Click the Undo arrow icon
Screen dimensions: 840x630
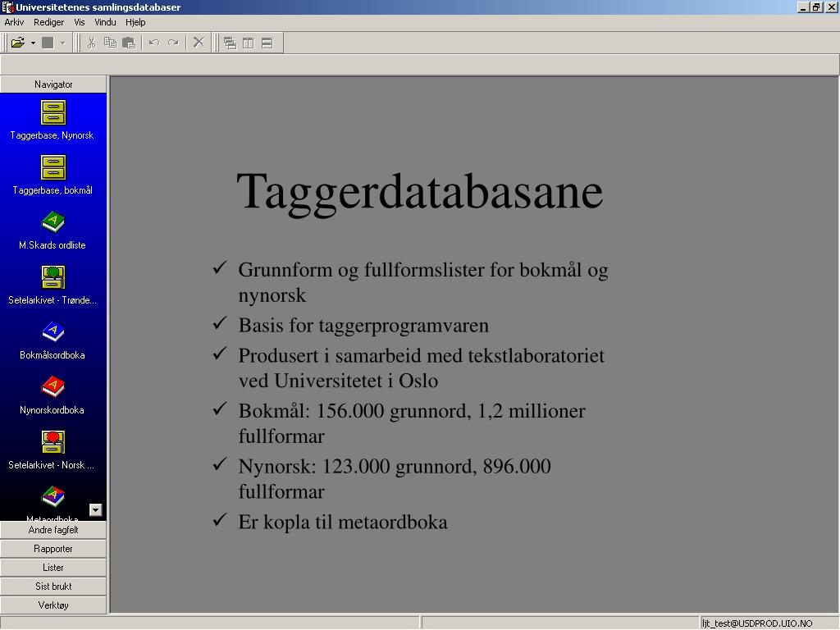154,43
